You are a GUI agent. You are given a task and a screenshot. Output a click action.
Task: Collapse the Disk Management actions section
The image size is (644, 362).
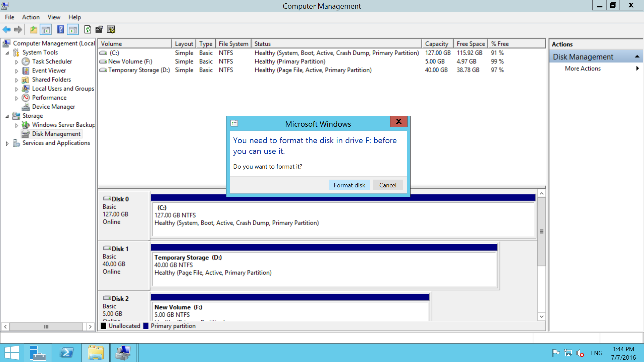[x=637, y=57]
